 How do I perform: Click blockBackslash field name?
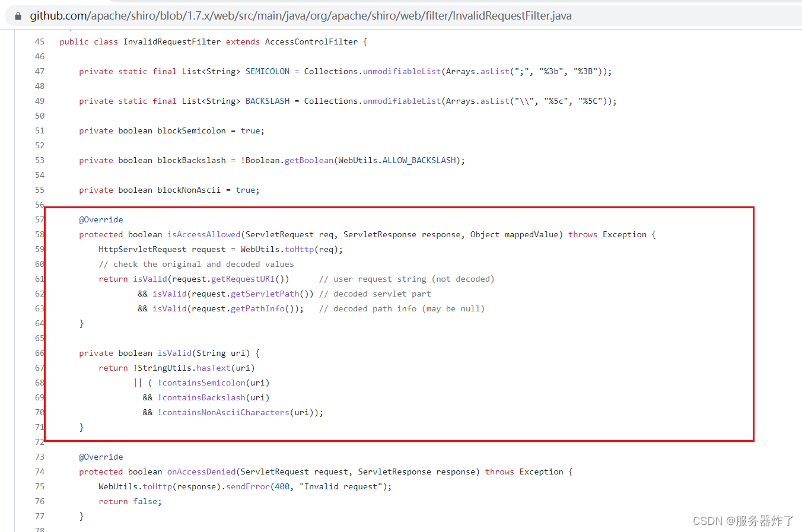point(192,160)
